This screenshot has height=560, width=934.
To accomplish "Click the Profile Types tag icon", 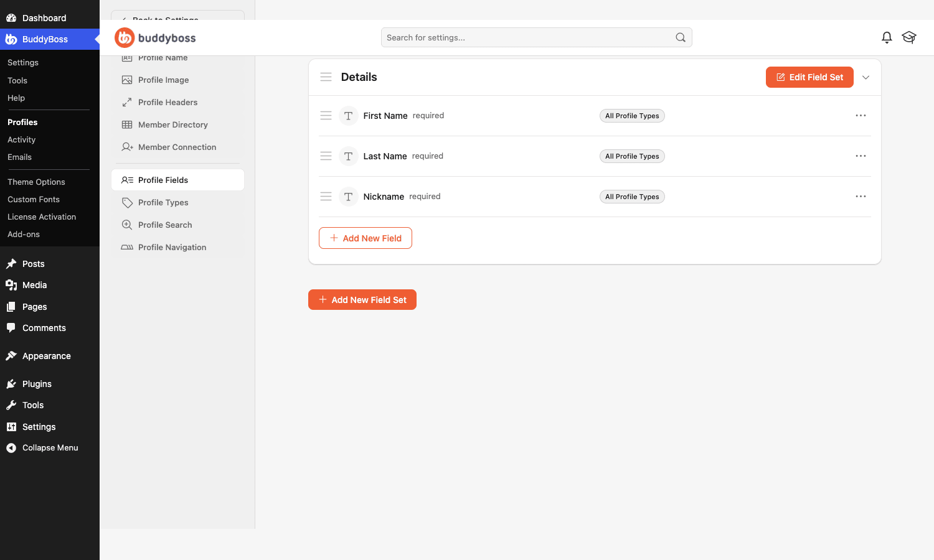I will 127,202.
